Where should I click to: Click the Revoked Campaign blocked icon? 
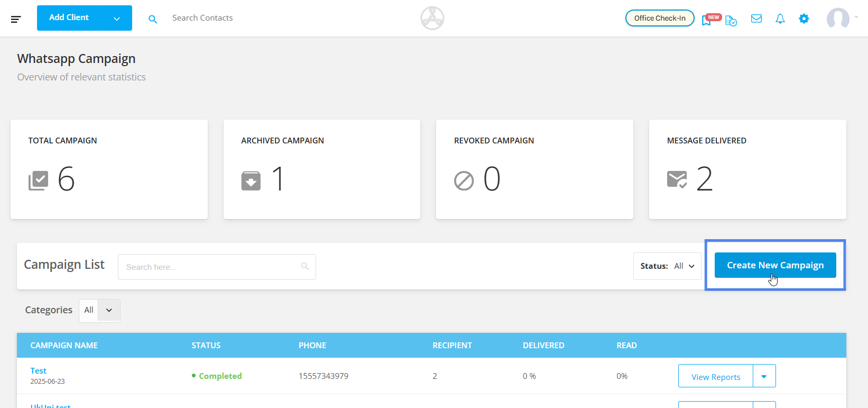[464, 181]
